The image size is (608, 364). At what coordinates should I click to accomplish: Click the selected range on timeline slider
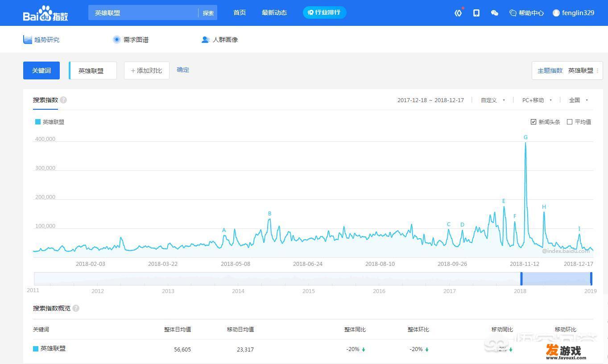click(x=556, y=279)
